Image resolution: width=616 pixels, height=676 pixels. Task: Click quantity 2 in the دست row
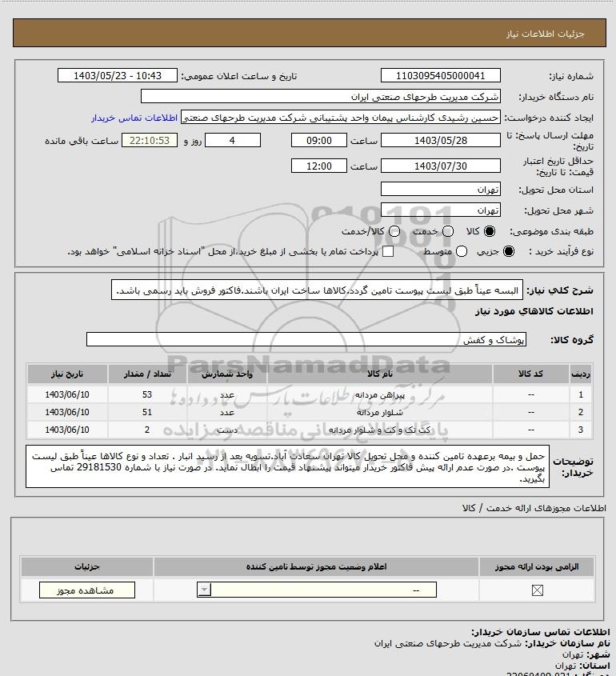click(x=147, y=430)
